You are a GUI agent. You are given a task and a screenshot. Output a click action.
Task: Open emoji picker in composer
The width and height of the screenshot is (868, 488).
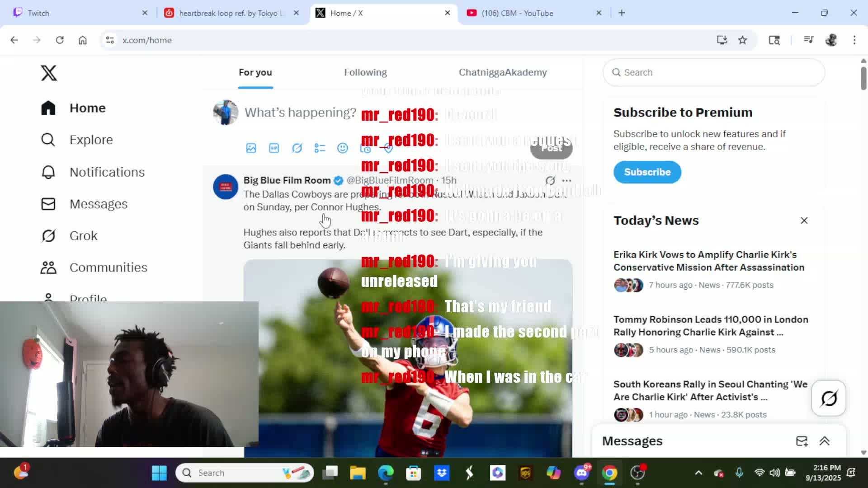343,148
